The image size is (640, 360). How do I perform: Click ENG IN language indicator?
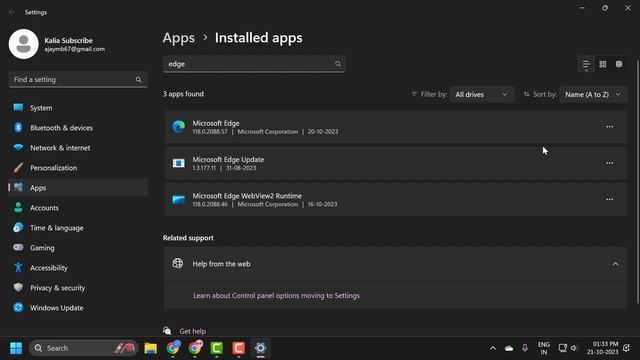click(544, 348)
